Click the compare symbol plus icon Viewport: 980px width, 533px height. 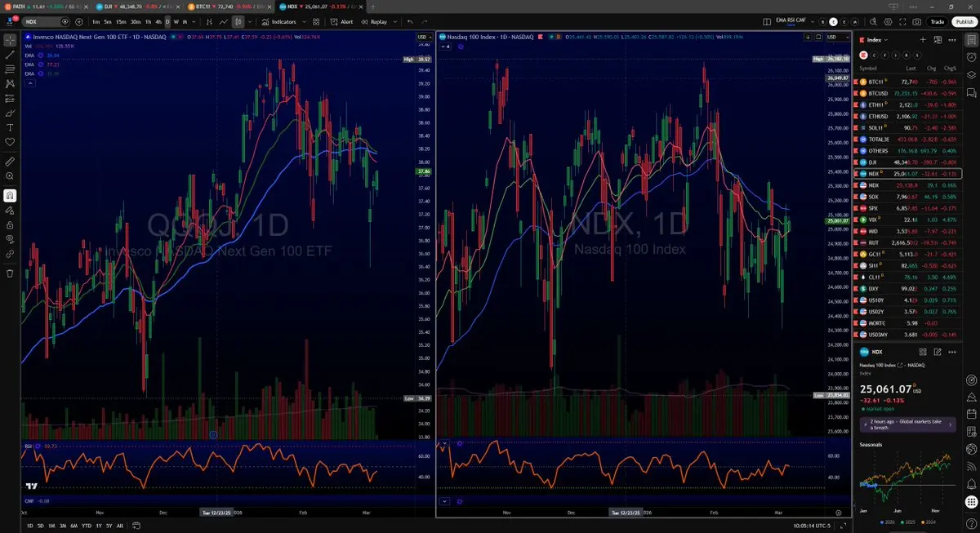click(x=78, y=21)
